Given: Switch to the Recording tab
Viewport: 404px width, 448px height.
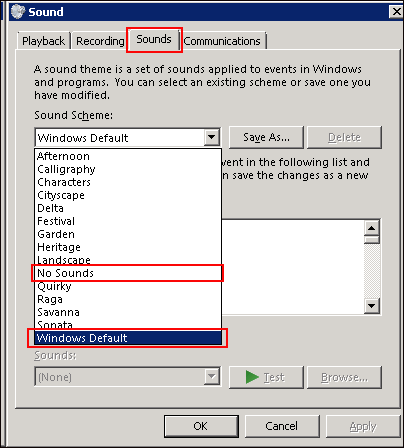Looking at the screenshot, I should [100, 41].
